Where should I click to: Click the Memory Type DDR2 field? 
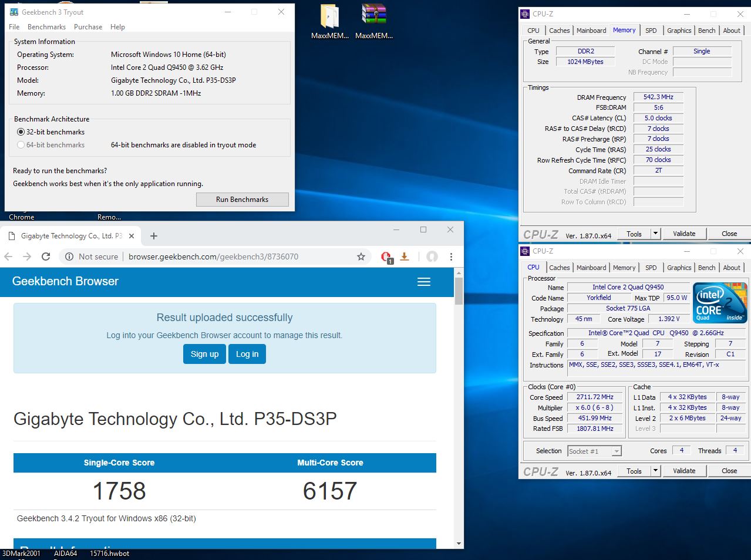585,51
